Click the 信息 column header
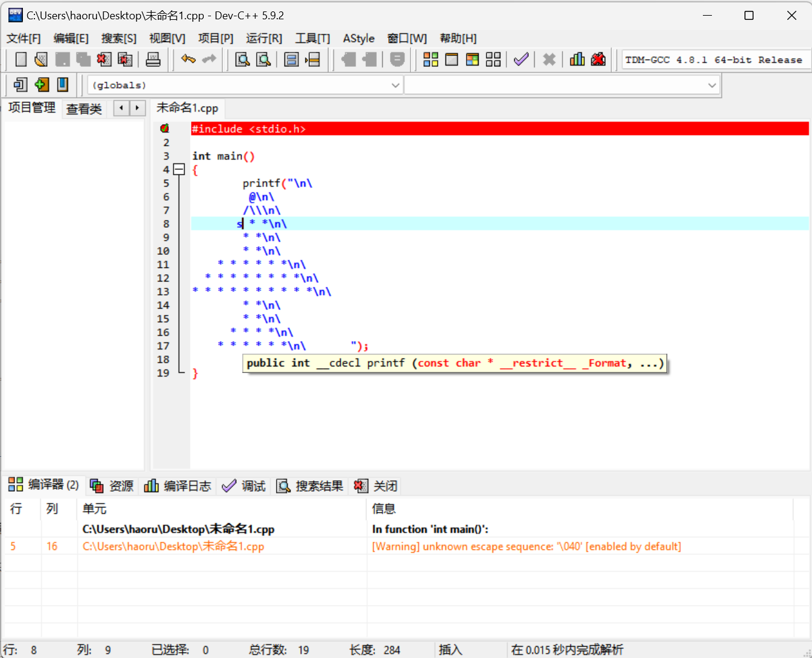This screenshot has width=812, height=658. [580, 509]
